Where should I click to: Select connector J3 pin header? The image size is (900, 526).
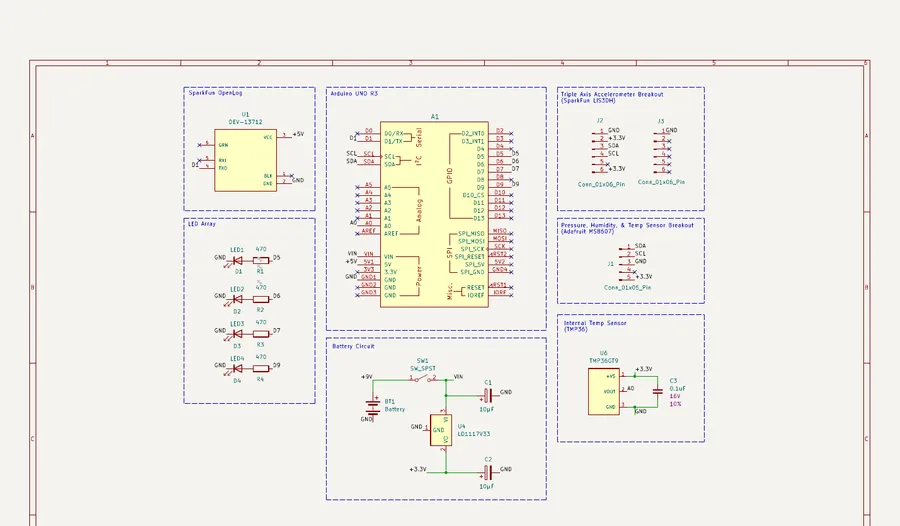tap(662, 150)
